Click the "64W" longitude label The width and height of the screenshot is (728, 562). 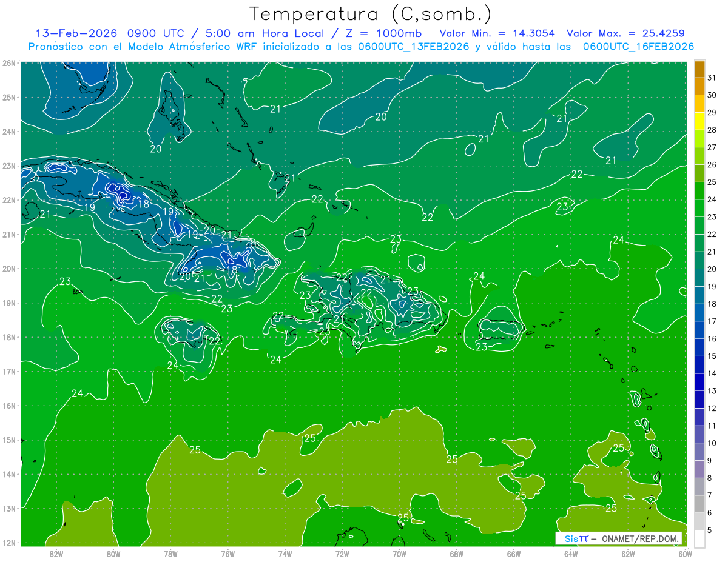tap(570, 553)
